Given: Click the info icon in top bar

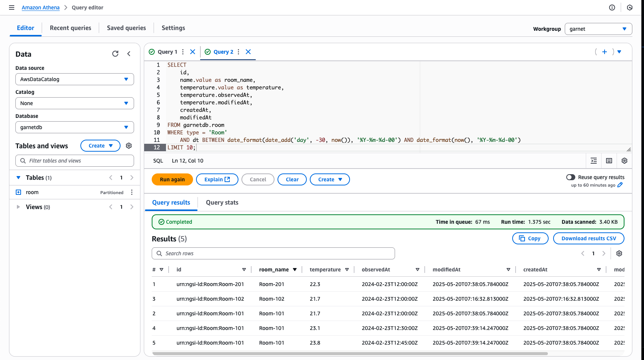Looking at the screenshot, I should click(x=612, y=8).
